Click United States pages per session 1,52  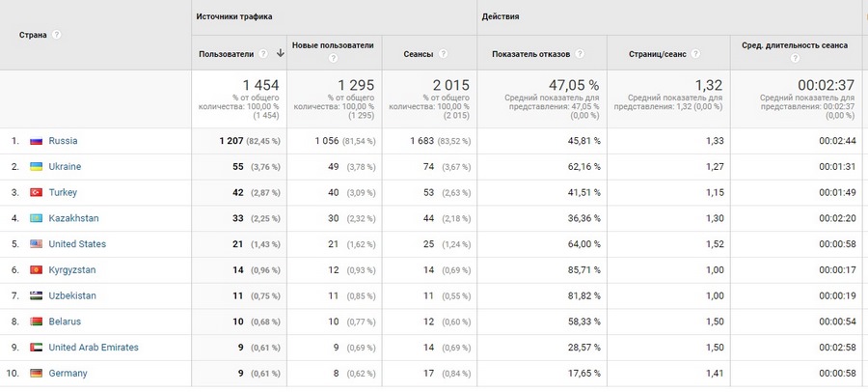pos(716,244)
